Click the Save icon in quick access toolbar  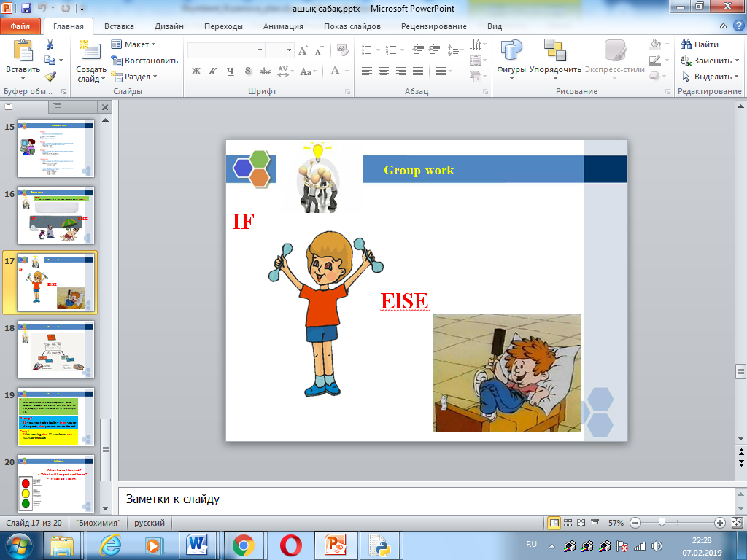pos(26,8)
